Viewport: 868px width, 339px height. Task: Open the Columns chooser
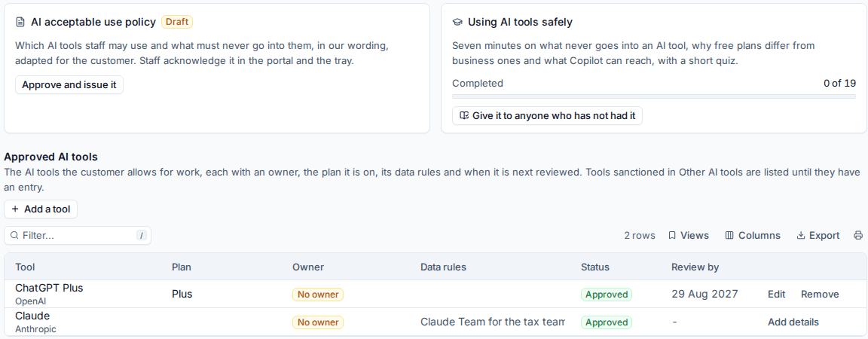(x=753, y=235)
